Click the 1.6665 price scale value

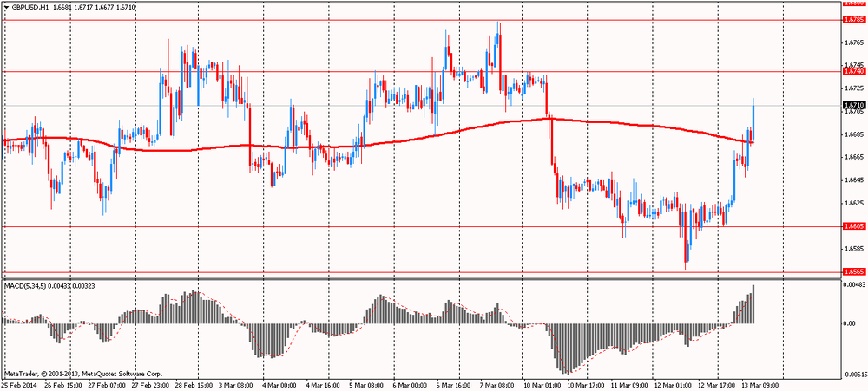pos(853,157)
